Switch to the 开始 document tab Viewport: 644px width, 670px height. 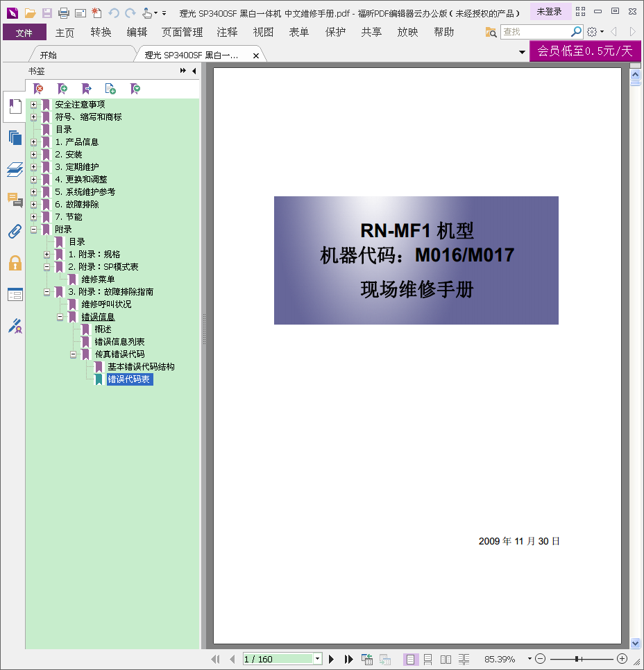pos(49,55)
